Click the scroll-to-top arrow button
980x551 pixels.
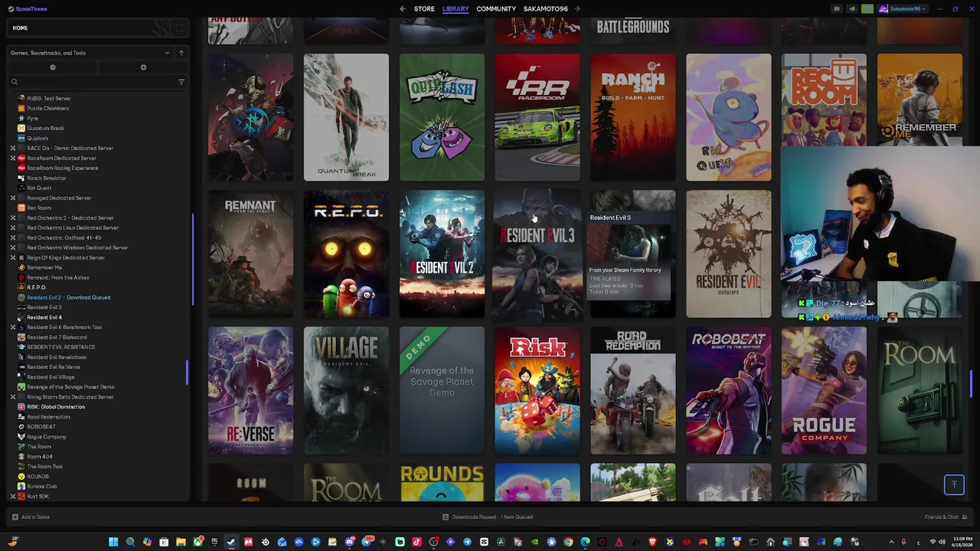pos(954,484)
